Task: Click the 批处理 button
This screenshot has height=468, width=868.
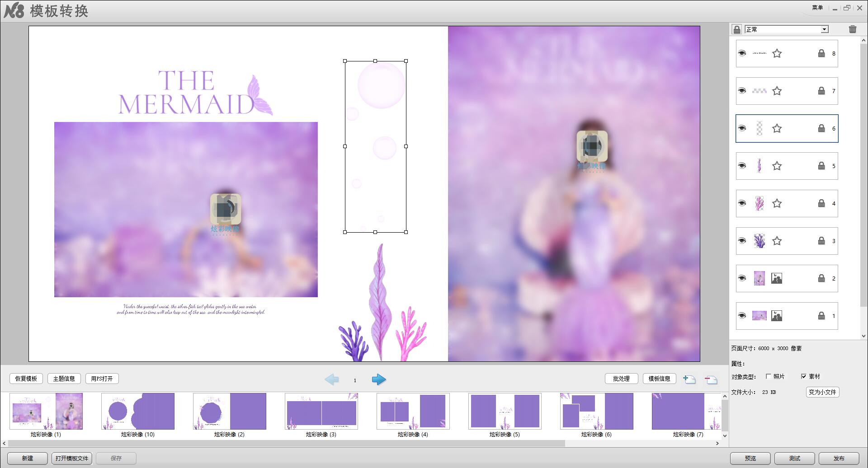Action: 621,379
